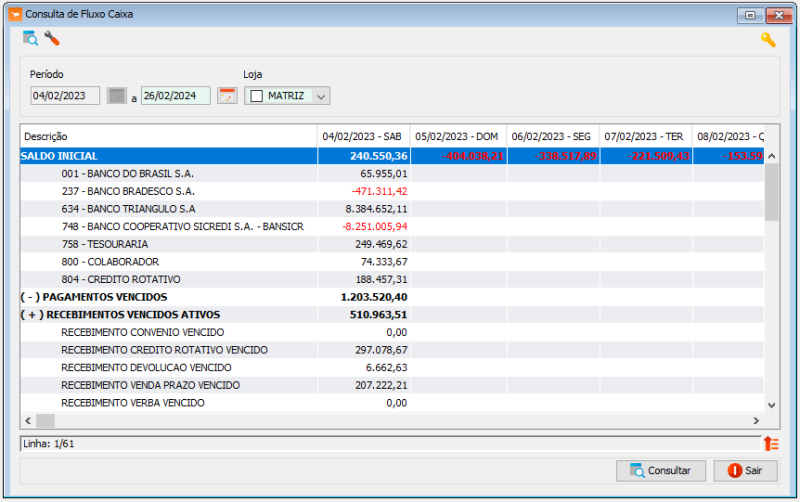Click the value 207.222,21
This screenshot has width=800, height=502.
[x=381, y=385]
